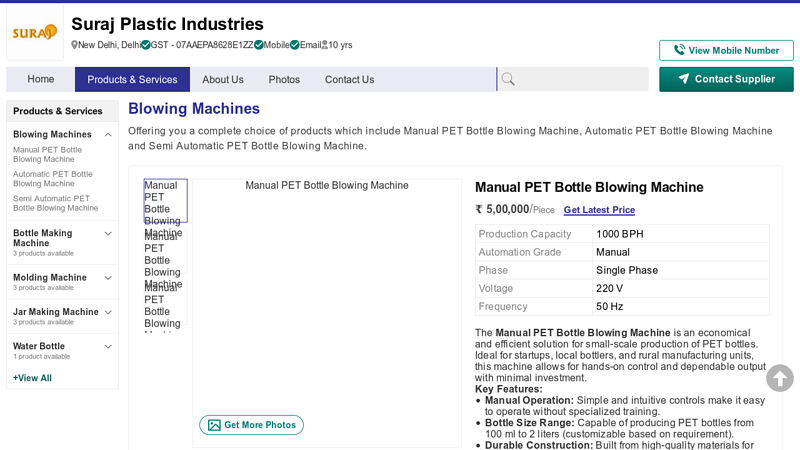The height and width of the screenshot is (450, 800).
Task: Click the Manual PET Bottle Blowing Machine heading
Action: click(589, 187)
